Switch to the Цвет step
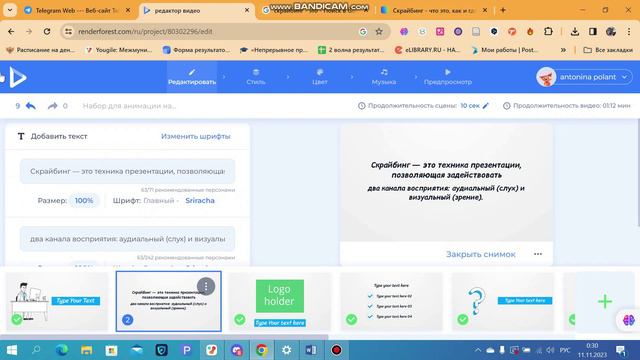 pos(320,77)
